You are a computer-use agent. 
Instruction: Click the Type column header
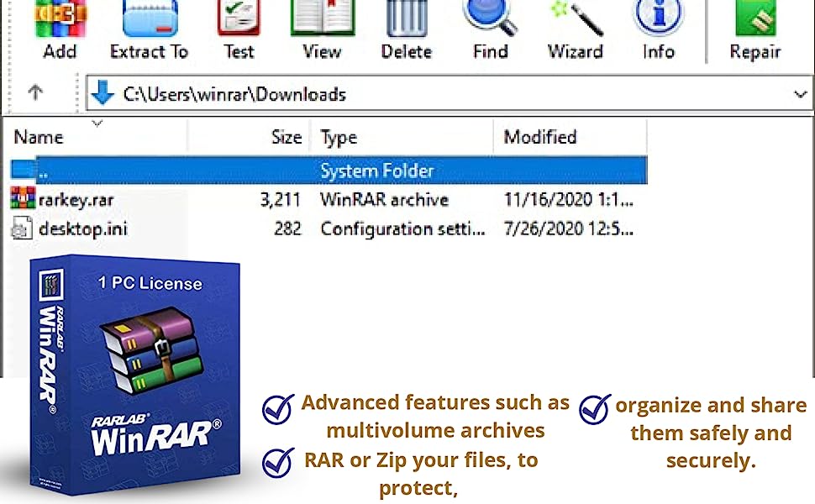339,137
